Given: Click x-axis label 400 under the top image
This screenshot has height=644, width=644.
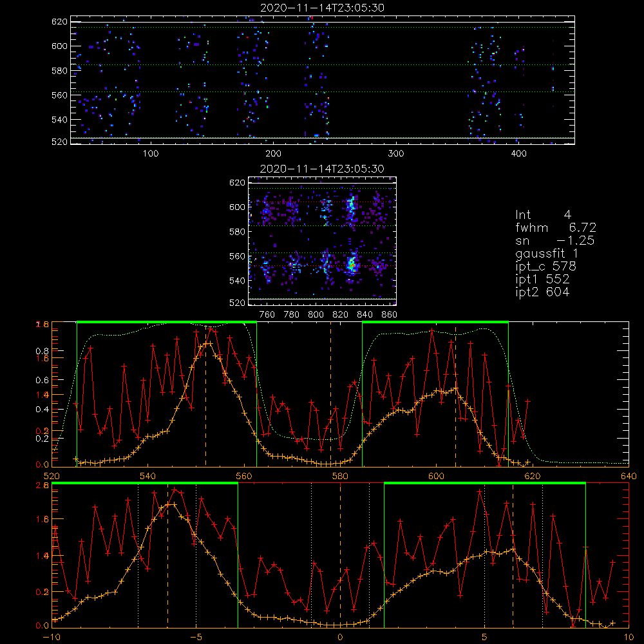Looking at the screenshot, I should pos(518,154).
